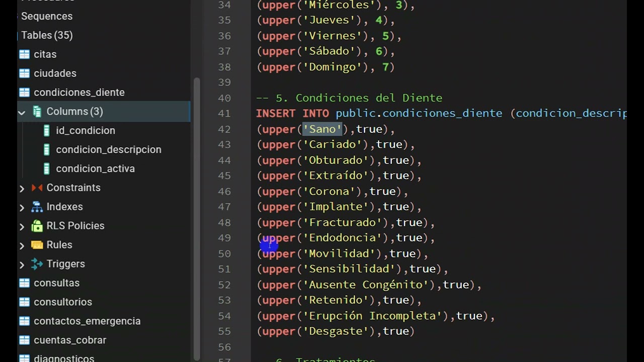Image resolution: width=644 pixels, height=362 pixels.
Task: Select the consultorios table
Action: [x=63, y=302]
